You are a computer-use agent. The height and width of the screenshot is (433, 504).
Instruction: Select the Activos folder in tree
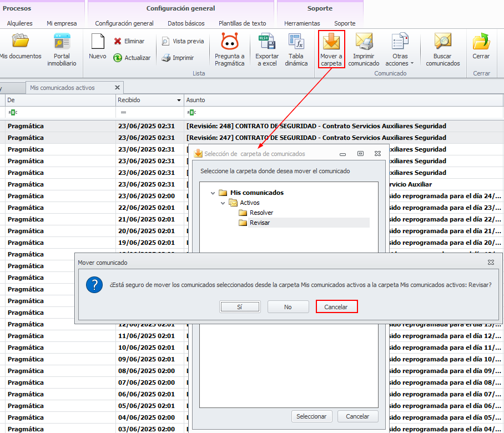click(249, 203)
